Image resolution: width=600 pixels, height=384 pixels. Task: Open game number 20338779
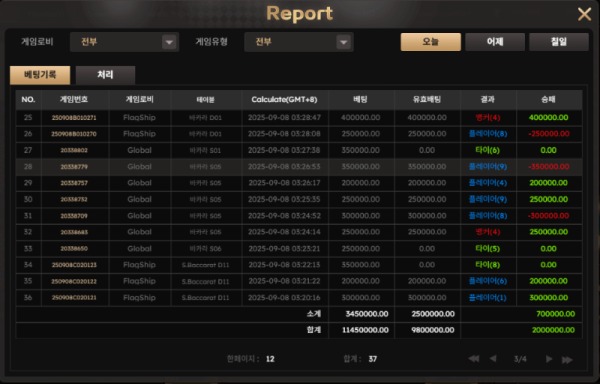coord(74,167)
